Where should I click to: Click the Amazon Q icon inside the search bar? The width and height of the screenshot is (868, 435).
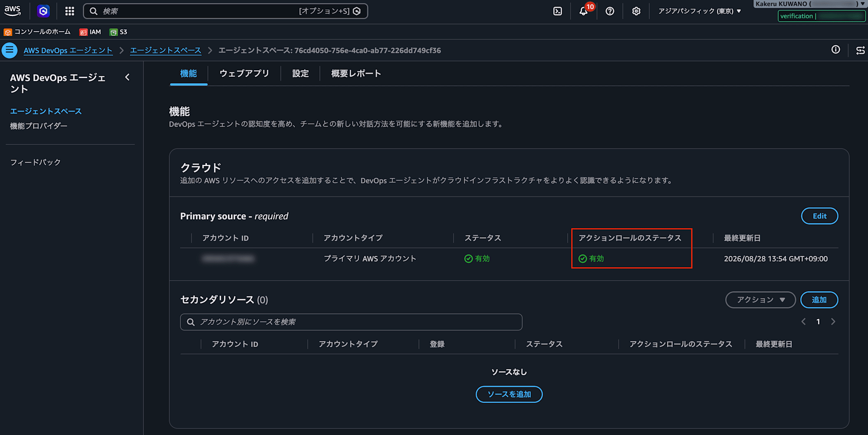[357, 11]
